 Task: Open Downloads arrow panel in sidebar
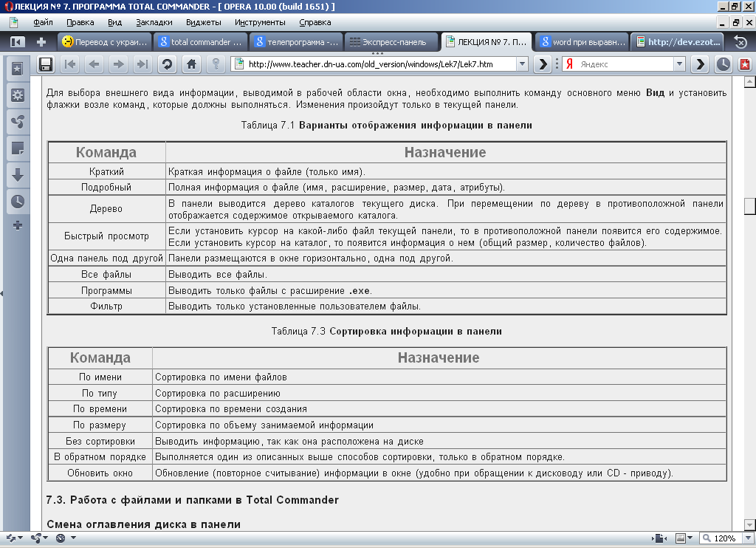point(18,175)
